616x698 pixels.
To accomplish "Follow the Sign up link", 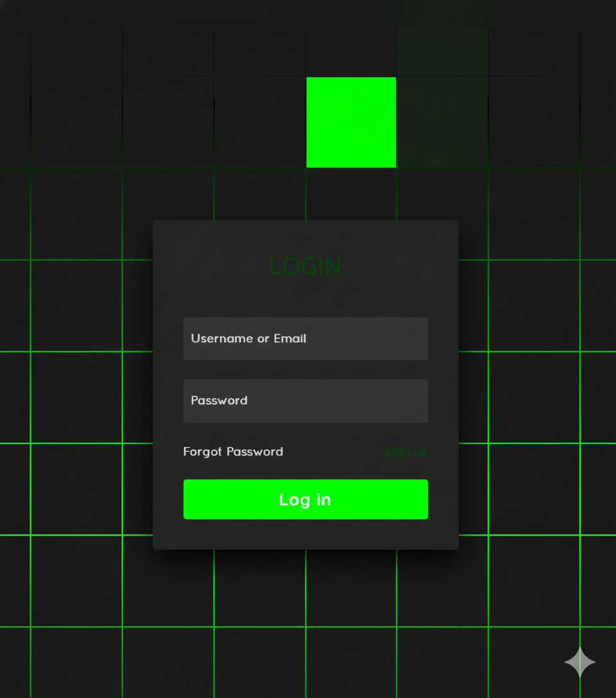I will [406, 452].
